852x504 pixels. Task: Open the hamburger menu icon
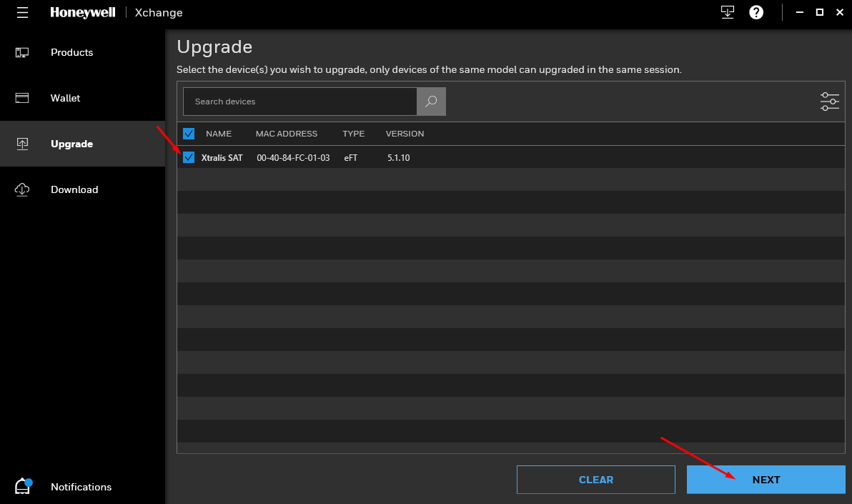(22, 12)
